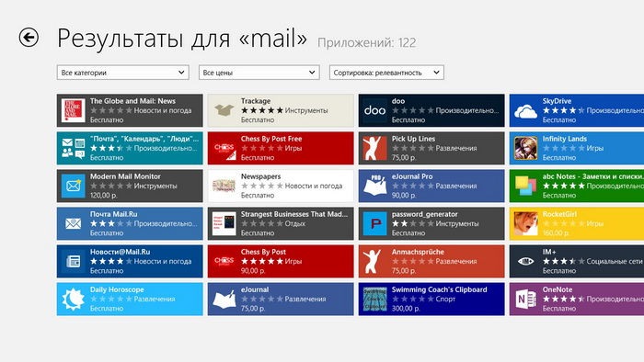Screen dimensions: 644x362
Task: Click the 'Приложений: 122' result count
Action: (366, 42)
